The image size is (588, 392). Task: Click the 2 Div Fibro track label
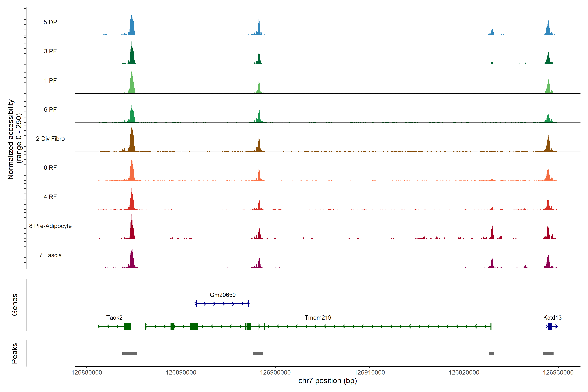[x=50, y=139]
